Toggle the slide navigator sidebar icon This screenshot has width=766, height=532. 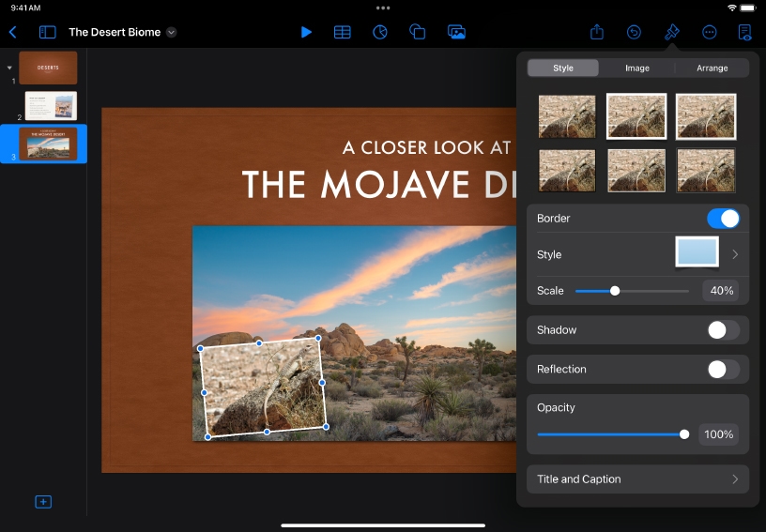47,32
